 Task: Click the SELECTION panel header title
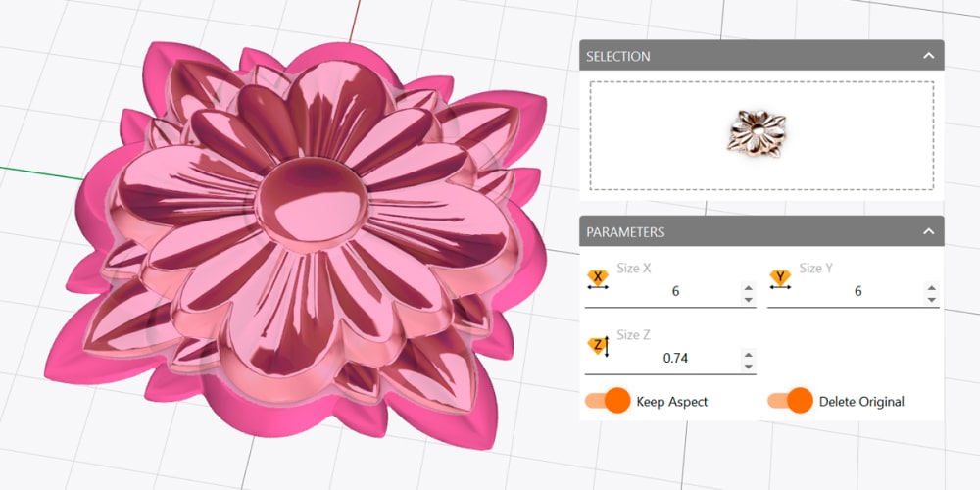618,56
